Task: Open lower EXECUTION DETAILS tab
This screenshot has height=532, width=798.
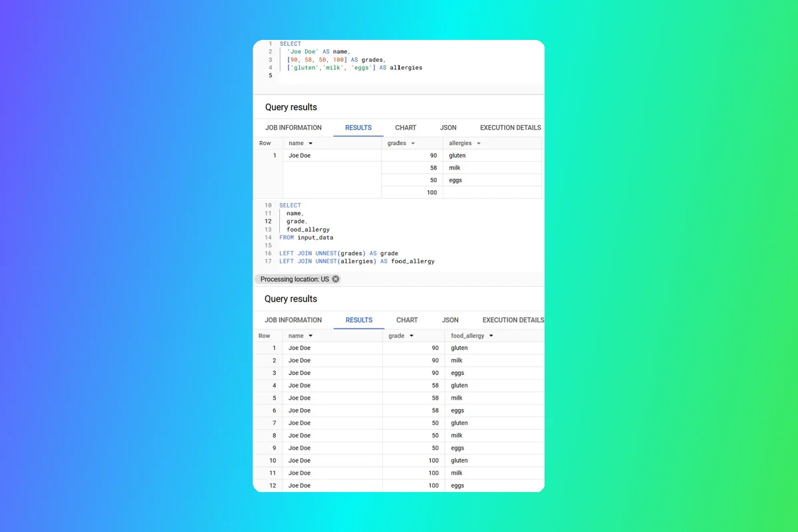Action: tap(513, 320)
